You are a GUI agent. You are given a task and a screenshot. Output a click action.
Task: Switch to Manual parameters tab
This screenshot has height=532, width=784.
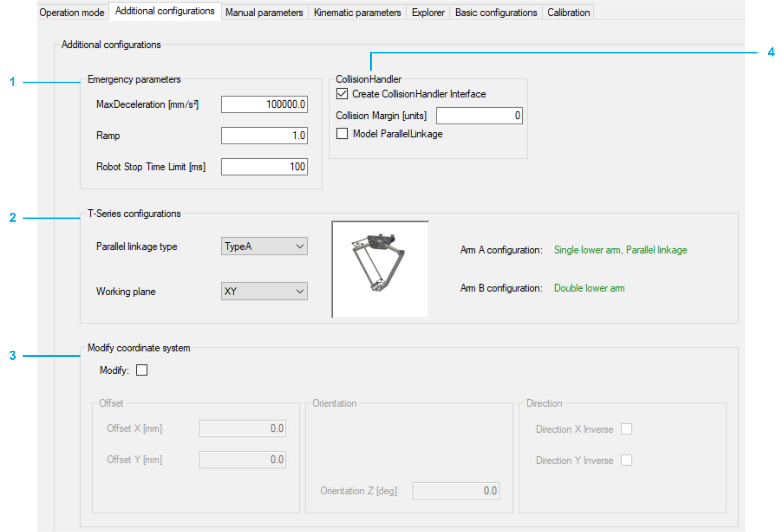(264, 12)
